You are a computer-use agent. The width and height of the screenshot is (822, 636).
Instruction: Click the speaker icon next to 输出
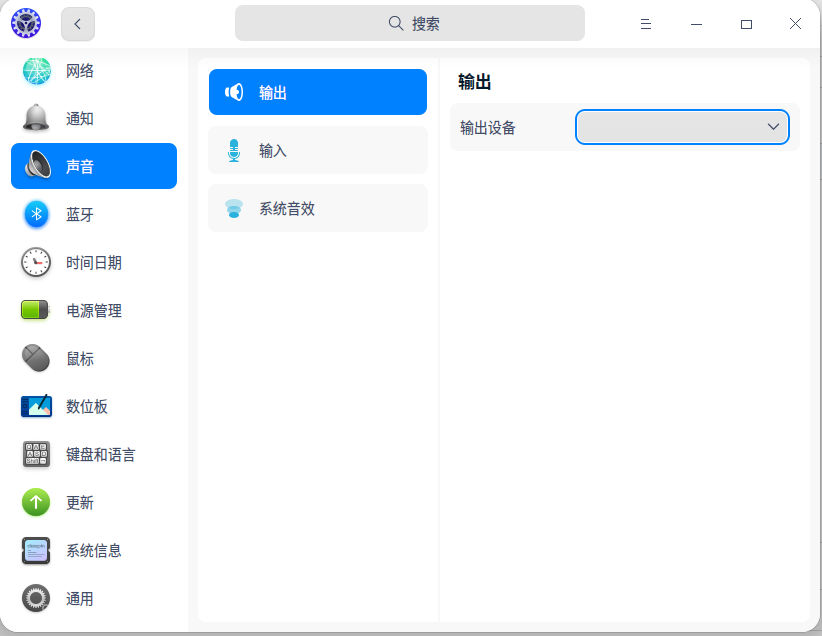point(233,91)
